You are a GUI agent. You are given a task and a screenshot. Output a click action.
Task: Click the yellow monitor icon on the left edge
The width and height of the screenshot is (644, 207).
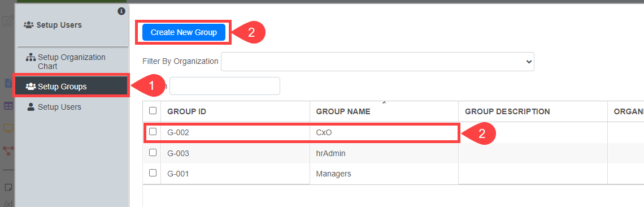click(8, 128)
